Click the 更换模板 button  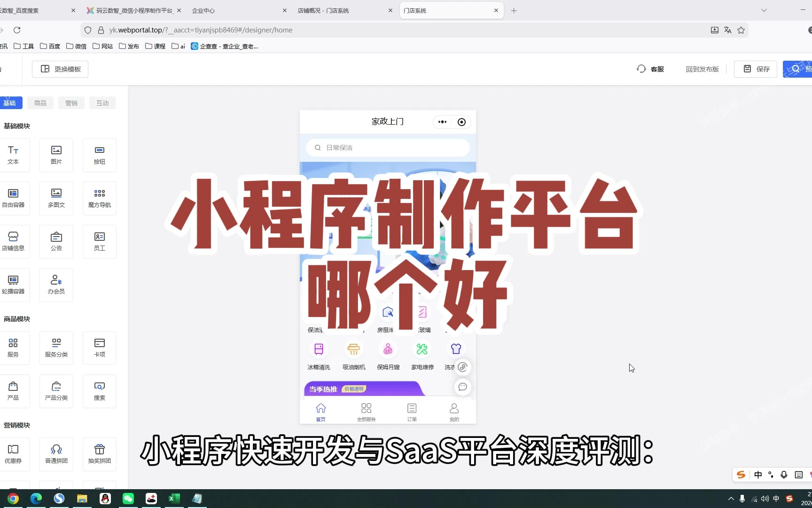(x=61, y=69)
